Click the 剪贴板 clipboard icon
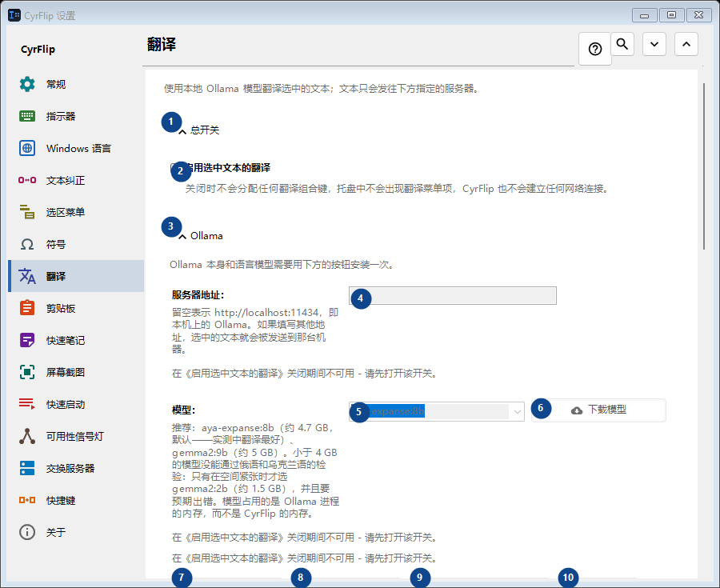This screenshot has width=720, height=588. coord(27,308)
